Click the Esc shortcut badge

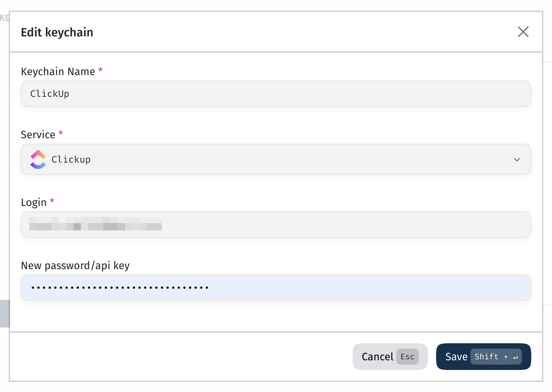(407, 357)
